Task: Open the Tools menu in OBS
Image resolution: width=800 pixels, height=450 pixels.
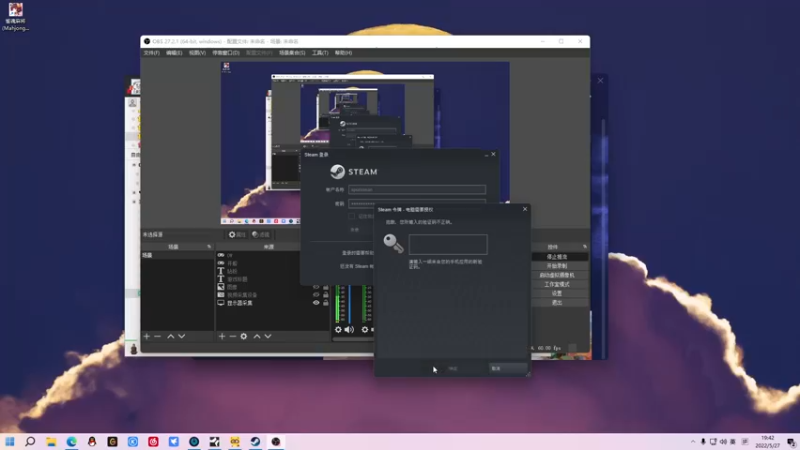Action: click(x=320, y=53)
